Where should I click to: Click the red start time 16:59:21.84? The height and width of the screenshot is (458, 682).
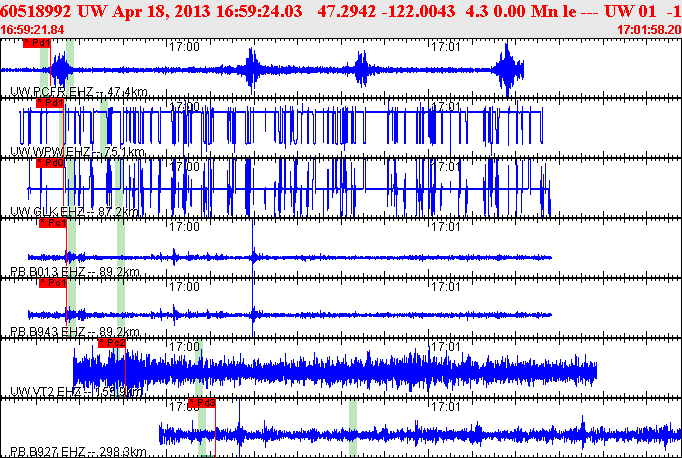point(33,30)
